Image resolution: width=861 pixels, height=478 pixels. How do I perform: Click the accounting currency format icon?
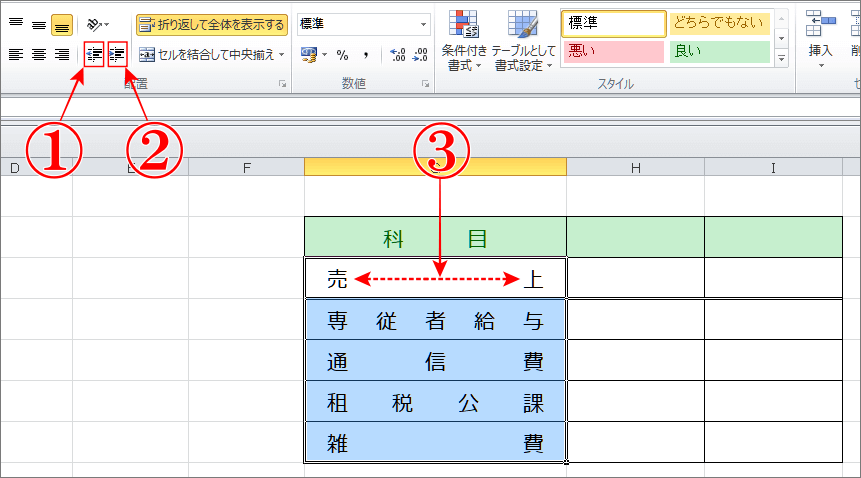[309, 54]
